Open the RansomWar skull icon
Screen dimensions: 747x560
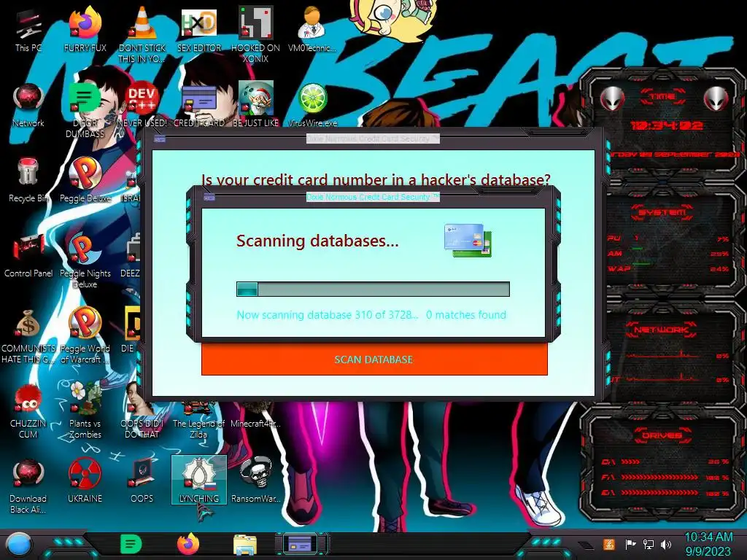pos(256,481)
